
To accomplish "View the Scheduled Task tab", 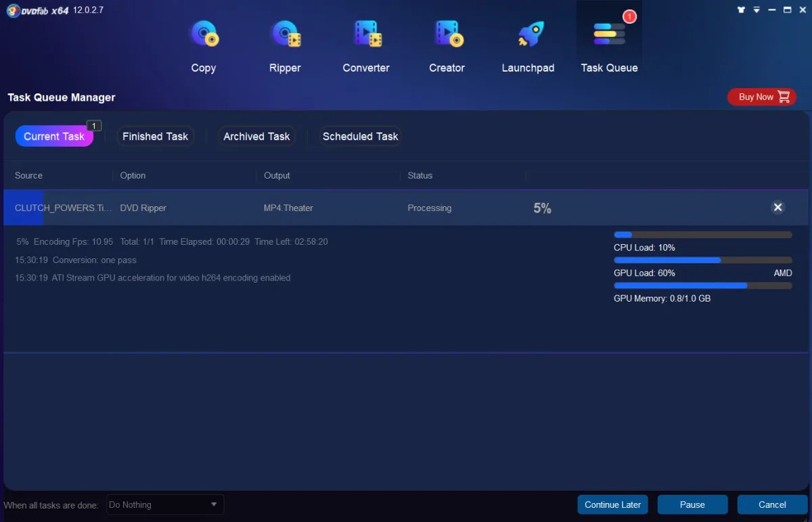I will (x=360, y=136).
